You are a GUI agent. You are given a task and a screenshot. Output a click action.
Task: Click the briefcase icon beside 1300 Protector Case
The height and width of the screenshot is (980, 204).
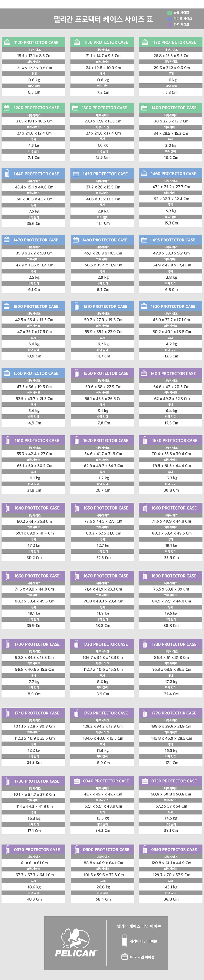75,108
